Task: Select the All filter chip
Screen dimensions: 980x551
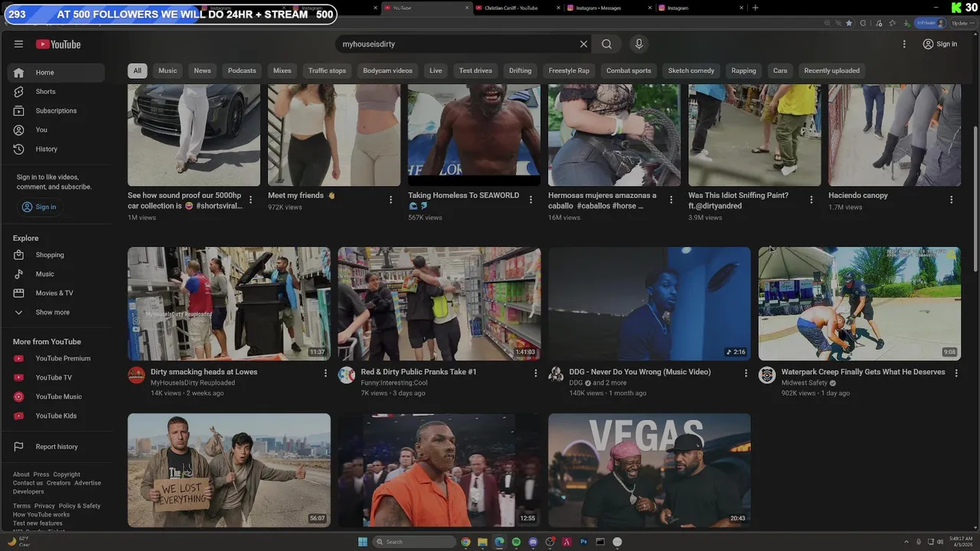Action: pyautogui.click(x=137, y=70)
